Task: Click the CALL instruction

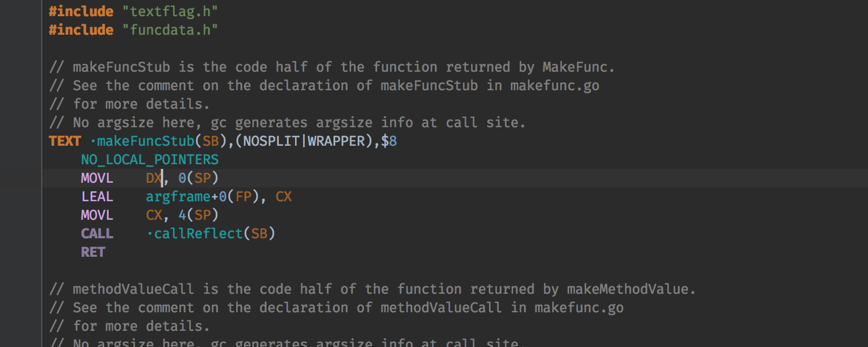Action: click(x=97, y=234)
